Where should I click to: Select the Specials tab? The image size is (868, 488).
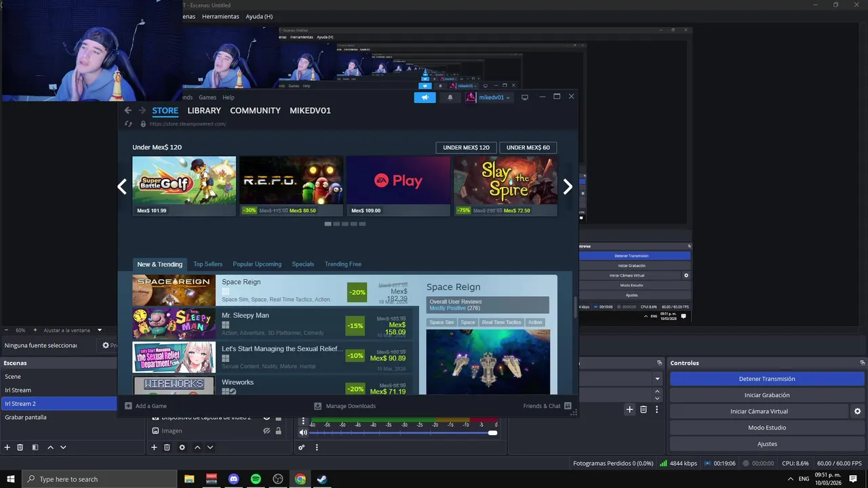(x=303, y=264)
